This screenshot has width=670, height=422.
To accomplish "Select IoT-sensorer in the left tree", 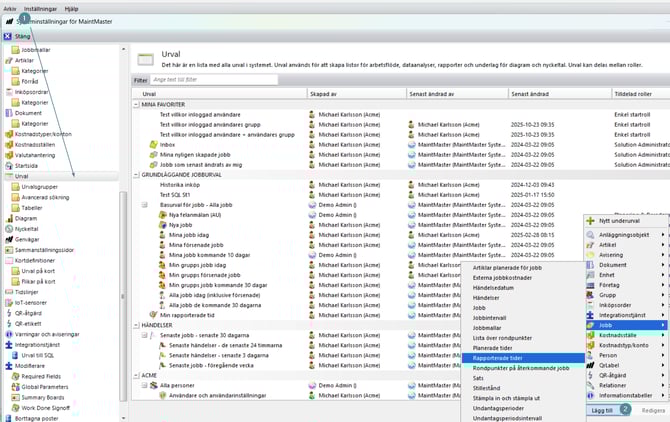I will tap(33, 300).
